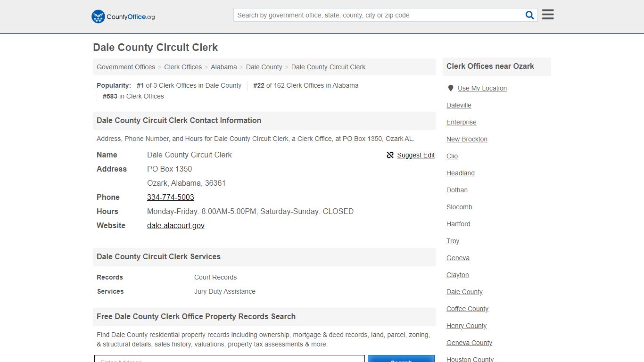Open Enterprise clerk offices
The height and width of the screenshot is (362, 644).
pos(462,122)
